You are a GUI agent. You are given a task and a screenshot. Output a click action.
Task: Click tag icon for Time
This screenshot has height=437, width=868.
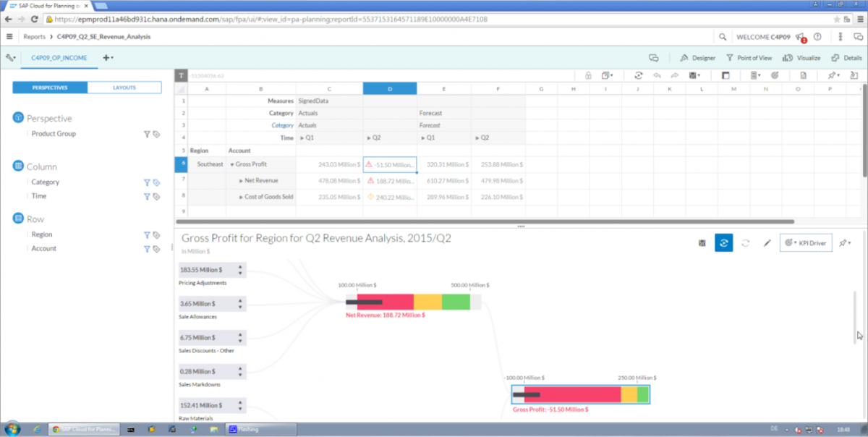click(x=156, y=196)
